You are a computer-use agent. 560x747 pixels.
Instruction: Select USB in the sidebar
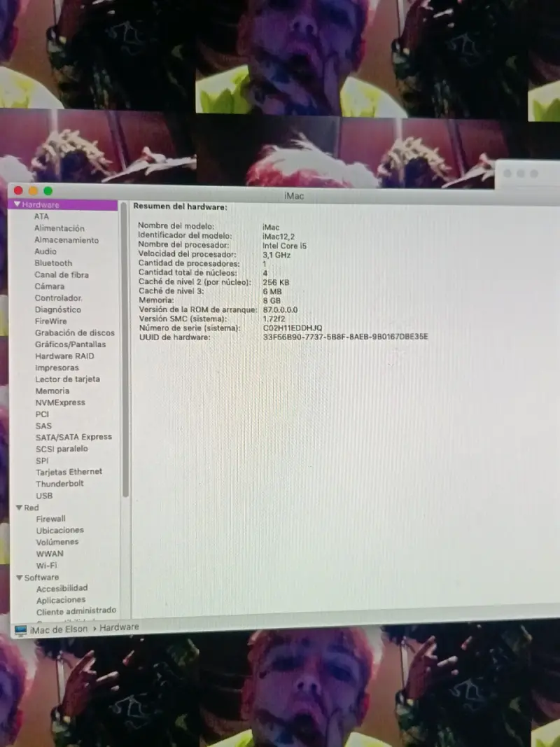(x=44, y=496)
